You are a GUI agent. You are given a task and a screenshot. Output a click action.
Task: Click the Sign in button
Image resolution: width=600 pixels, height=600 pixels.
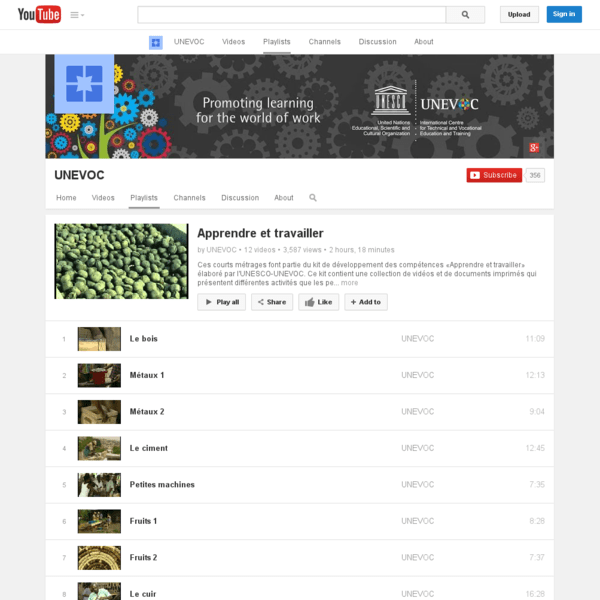tap(564, 14)
